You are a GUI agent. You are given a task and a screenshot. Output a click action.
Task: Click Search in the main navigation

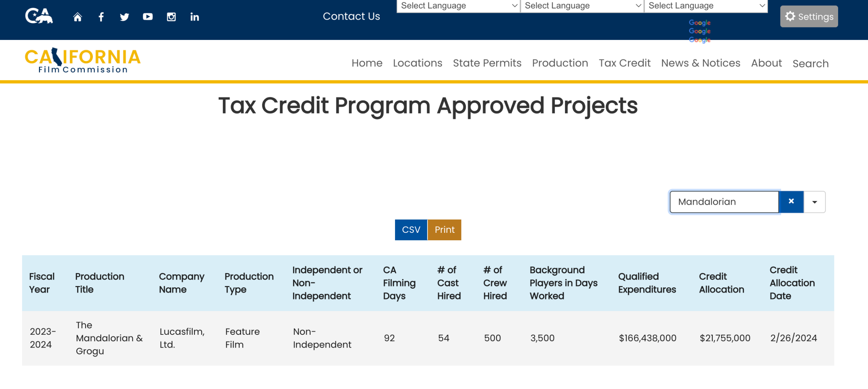[x=810, y=64]
